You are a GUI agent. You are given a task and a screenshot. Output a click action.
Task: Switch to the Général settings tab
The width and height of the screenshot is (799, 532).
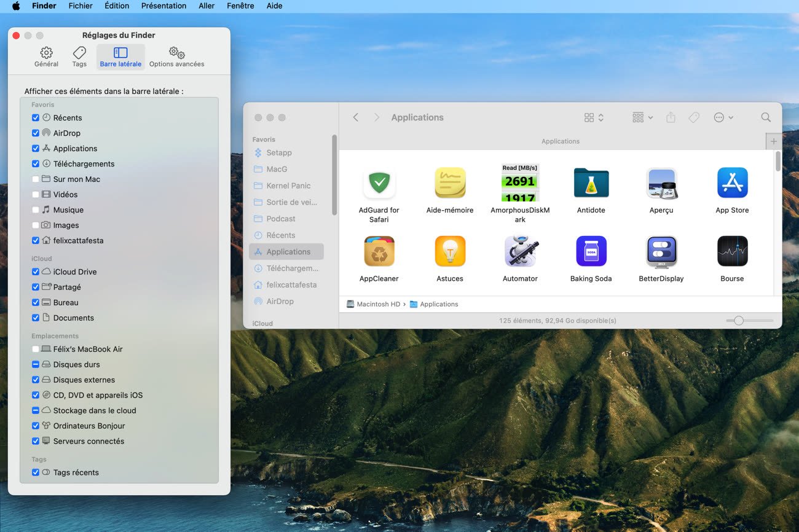[x=47, y=57]
